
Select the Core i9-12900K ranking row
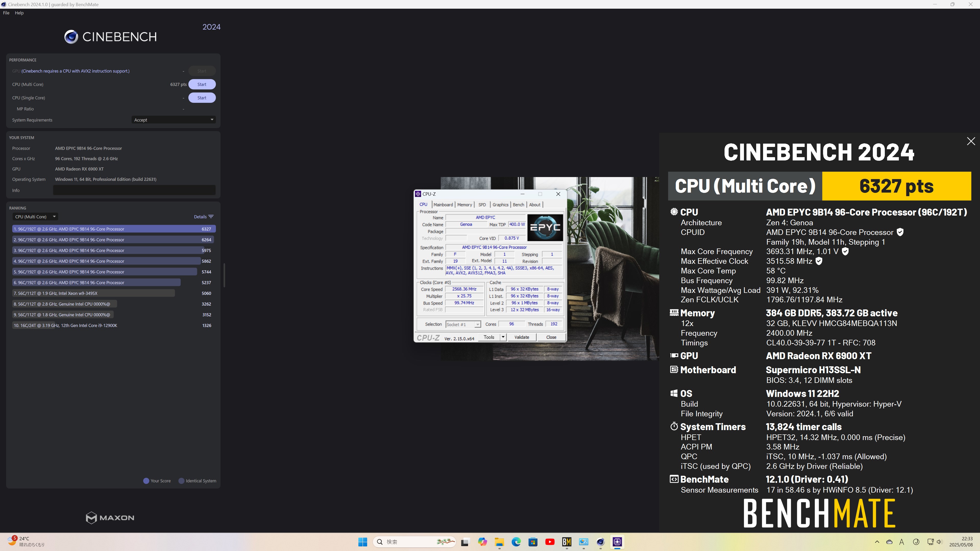[114, 325]
